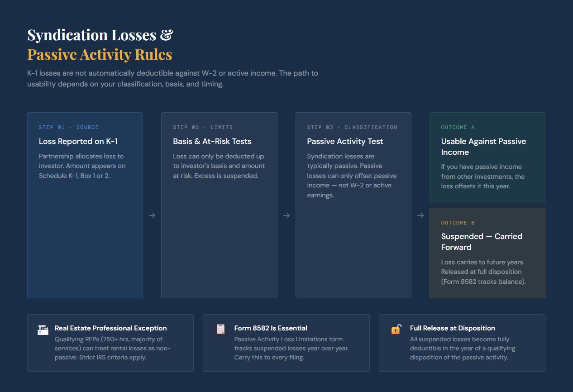Select the STEP 02 · LIMITS label
This screenshot has height=392, width=573.
(x=203, y=127)
